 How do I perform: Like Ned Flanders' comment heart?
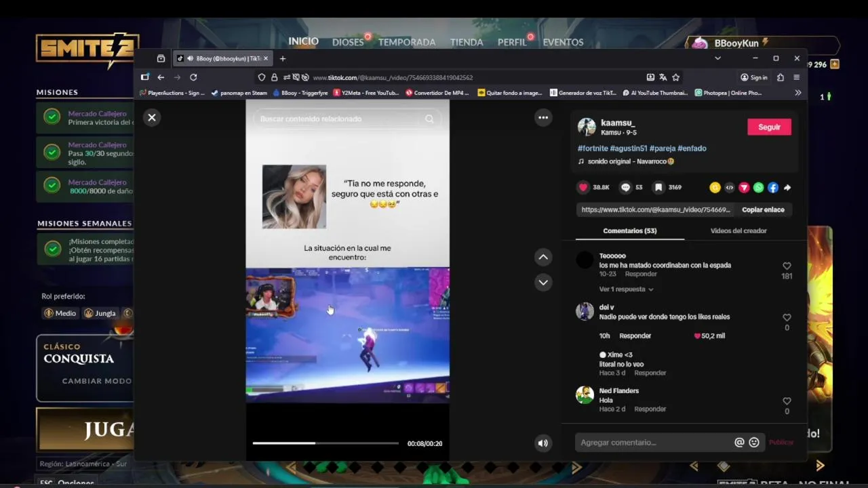pos(787,401)
